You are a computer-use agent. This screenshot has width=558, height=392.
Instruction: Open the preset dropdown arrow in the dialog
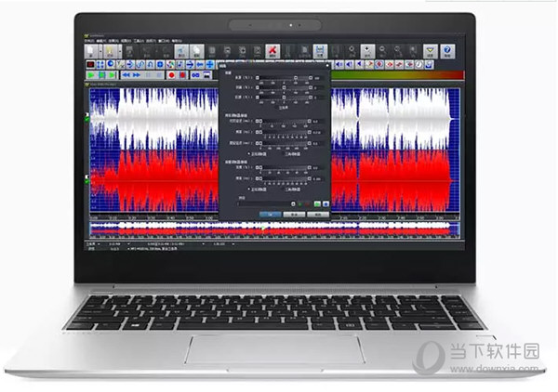tap(293, 204)
